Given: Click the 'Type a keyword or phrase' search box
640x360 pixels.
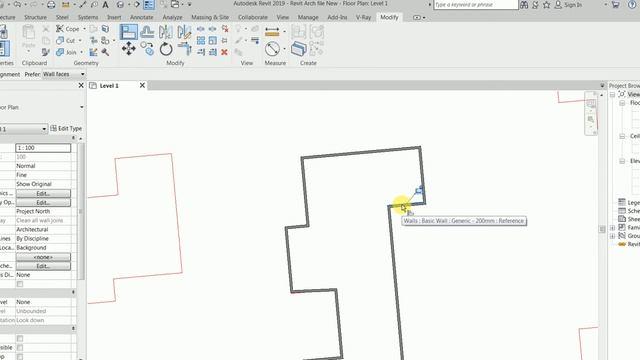Looking at the screenshot, I should (x=476, y=5).
